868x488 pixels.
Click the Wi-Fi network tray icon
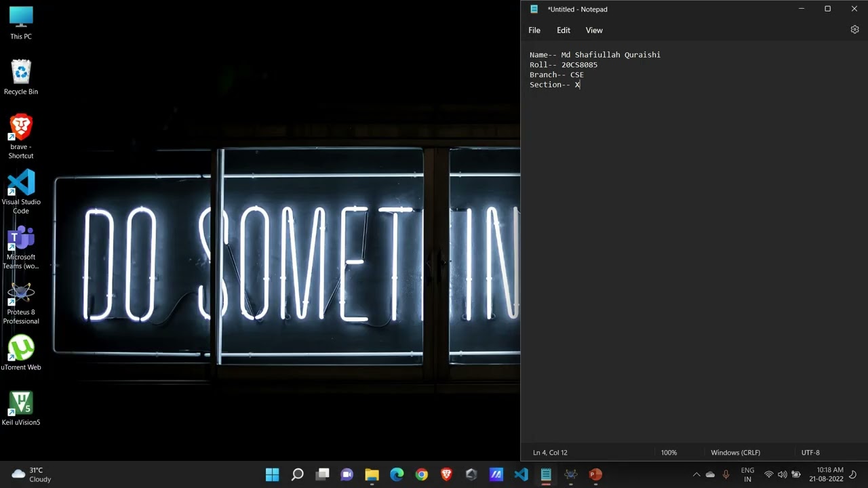tap(769, 474)
